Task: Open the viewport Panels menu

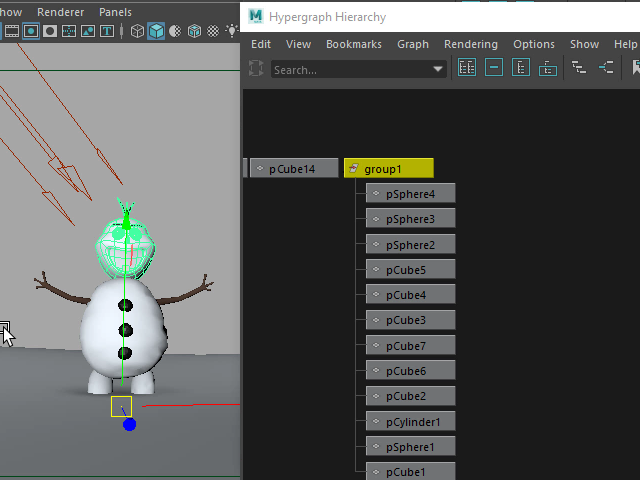Action: 115,12
